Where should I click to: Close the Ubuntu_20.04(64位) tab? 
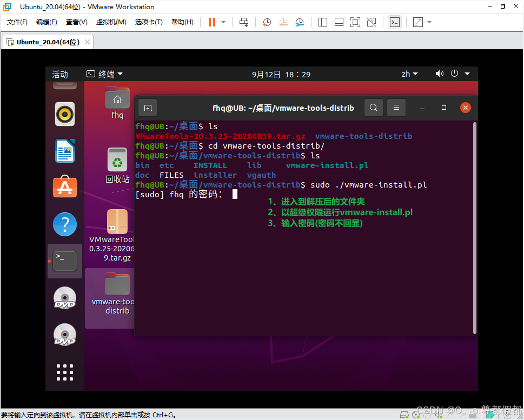click(87, 42)
